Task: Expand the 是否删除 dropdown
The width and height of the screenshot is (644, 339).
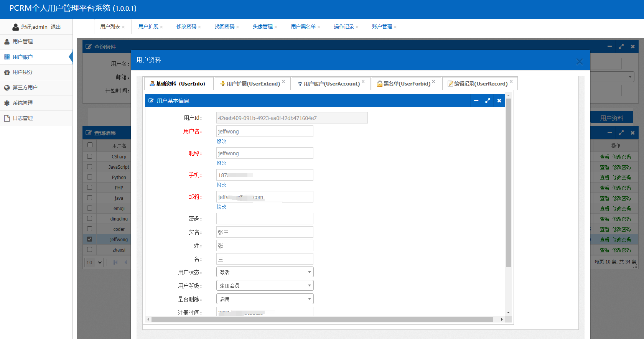Action: [x=265, y=299]
